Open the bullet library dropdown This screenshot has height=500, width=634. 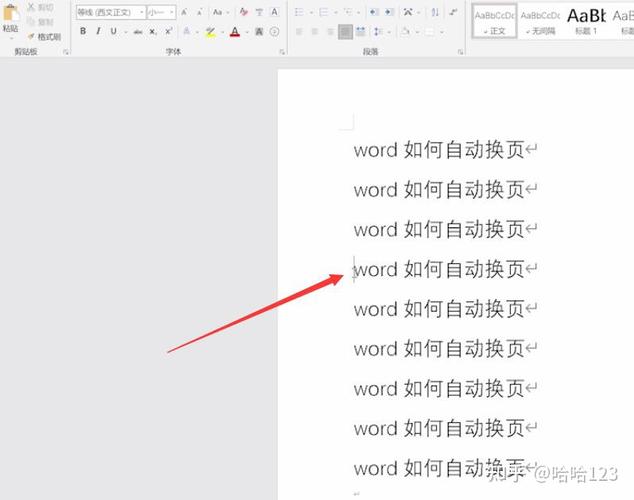click(311, 13)
